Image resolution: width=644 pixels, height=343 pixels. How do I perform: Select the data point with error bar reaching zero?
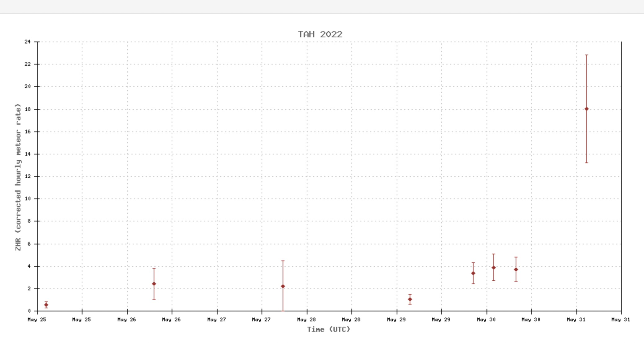283,286
